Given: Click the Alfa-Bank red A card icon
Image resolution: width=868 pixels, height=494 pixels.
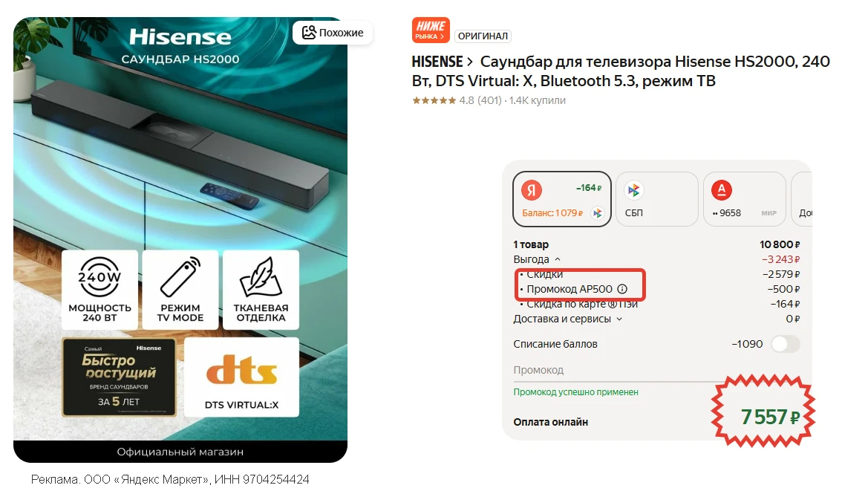Looking at the screenshot, I should (x=721, y=190).
